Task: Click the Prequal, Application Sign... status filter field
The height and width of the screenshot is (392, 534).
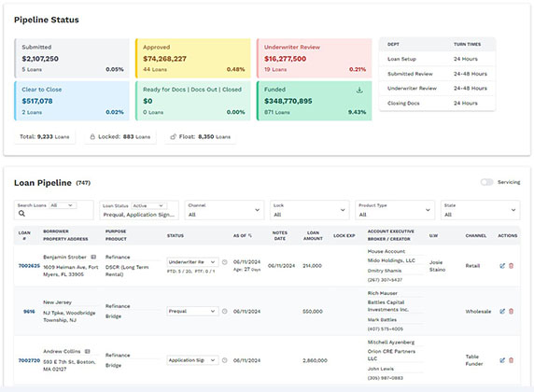Action: [139, 215]
